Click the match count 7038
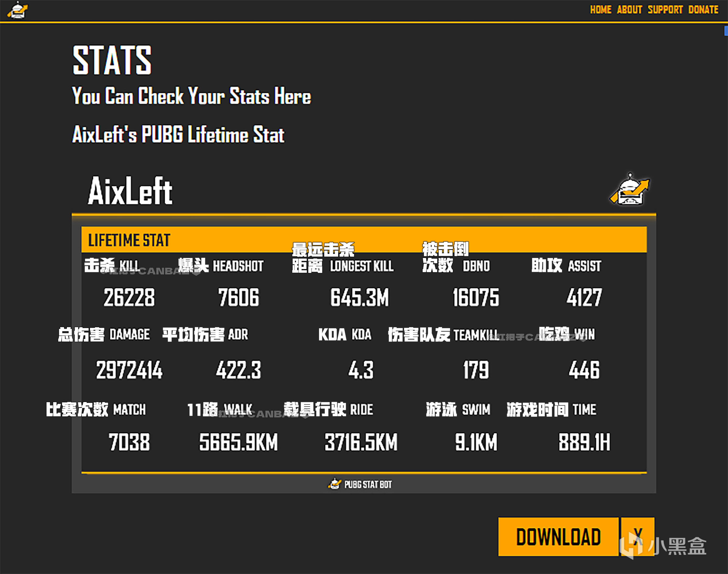728x574 pixels. [129, 442]
